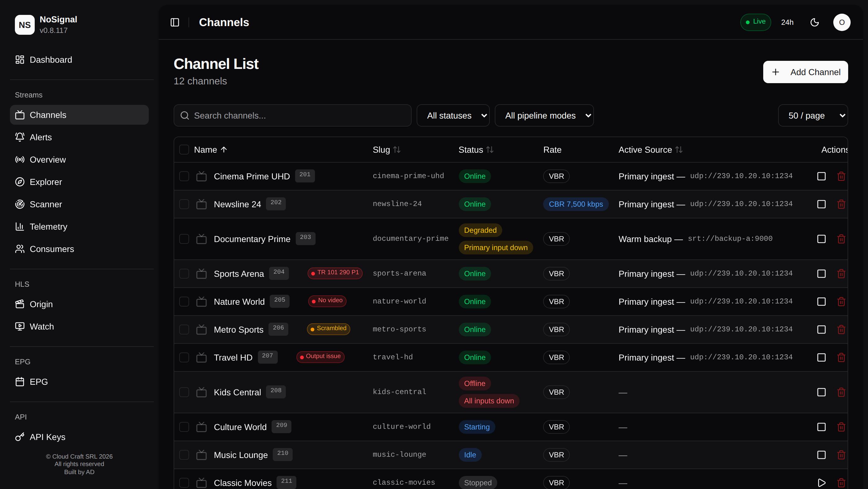
Task: Click the NS logo icon
Action: [24, 25]
